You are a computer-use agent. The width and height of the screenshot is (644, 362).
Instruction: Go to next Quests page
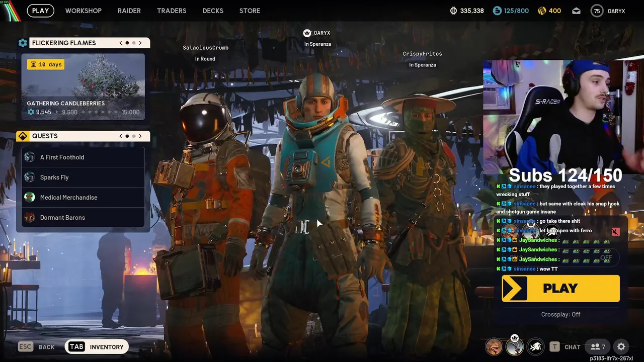(x=140, y=136)
